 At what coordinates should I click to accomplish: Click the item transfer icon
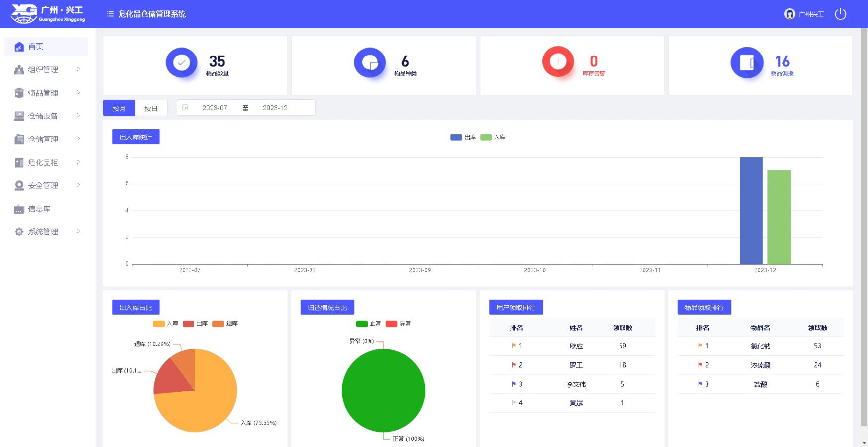(x=746, y=62)
